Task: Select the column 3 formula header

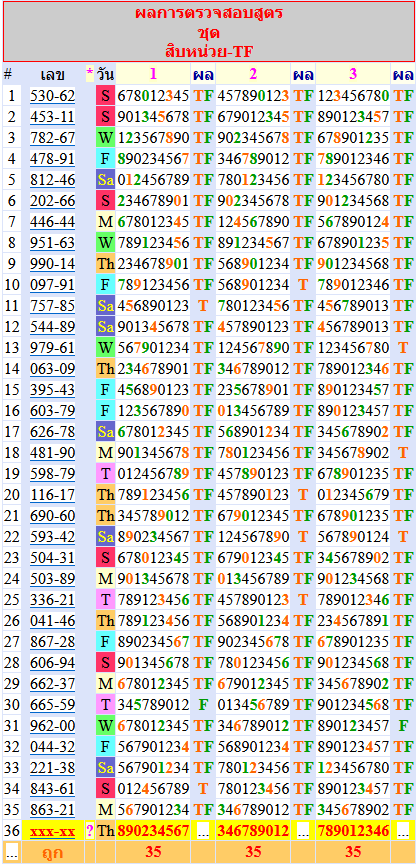Action: [353, 73]
